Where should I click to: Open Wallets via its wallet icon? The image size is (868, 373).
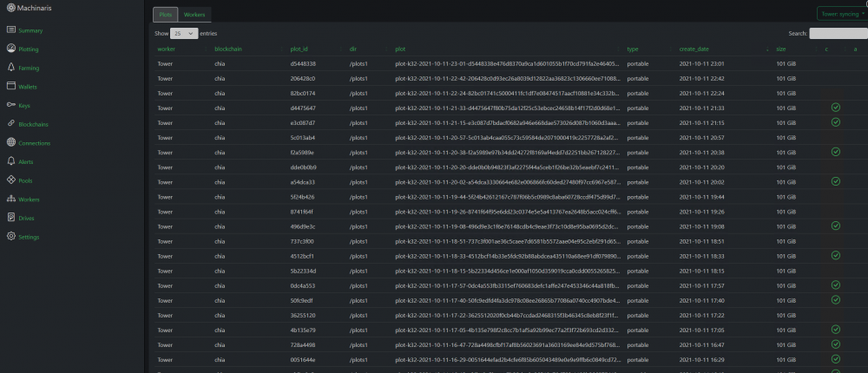[11, 87]
